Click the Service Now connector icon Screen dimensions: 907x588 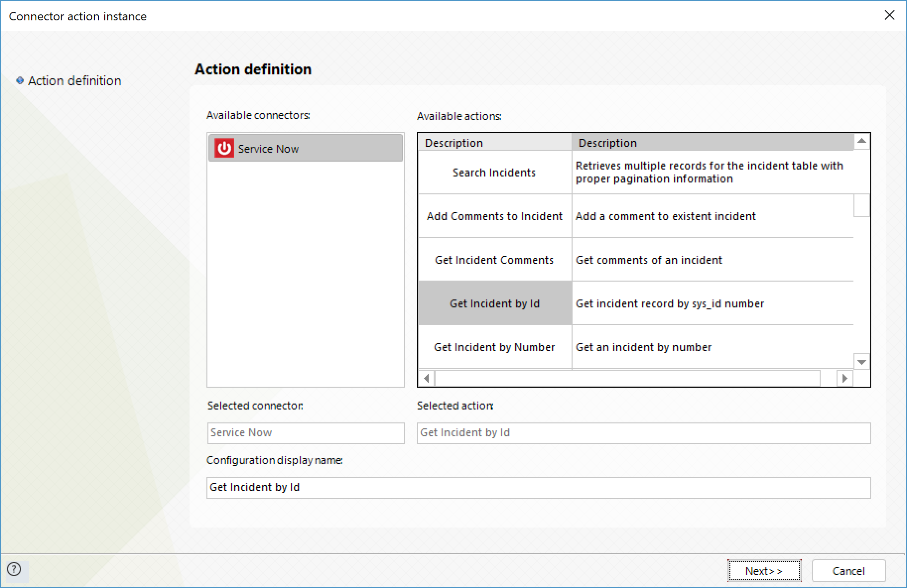click(x=224, y=148)
